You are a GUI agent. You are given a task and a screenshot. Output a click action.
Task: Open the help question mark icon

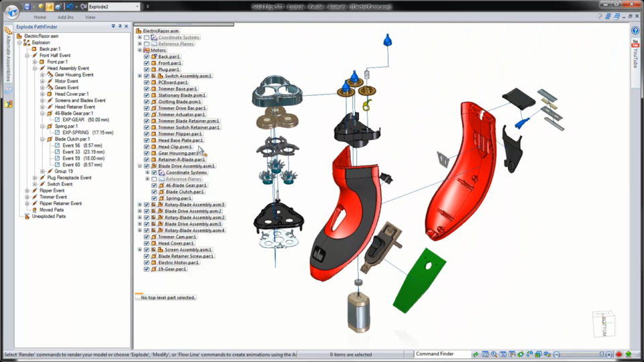(x=635, y=31)
